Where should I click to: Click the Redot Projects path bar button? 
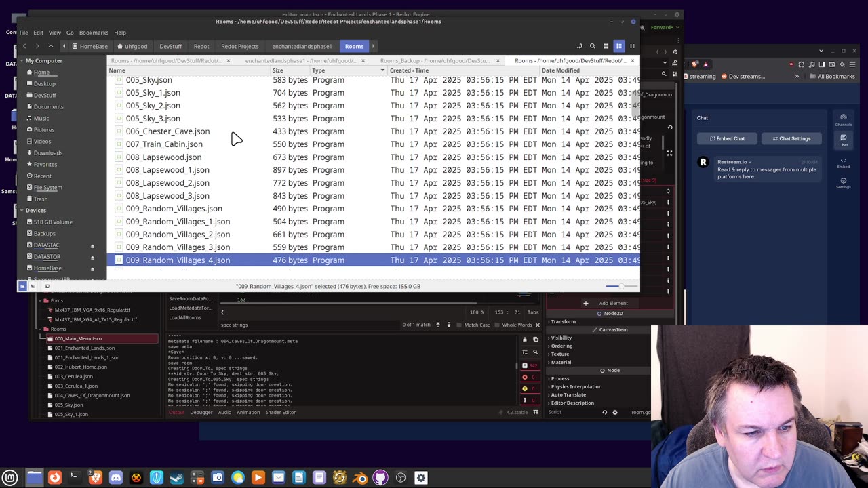[x=239, y=46]
